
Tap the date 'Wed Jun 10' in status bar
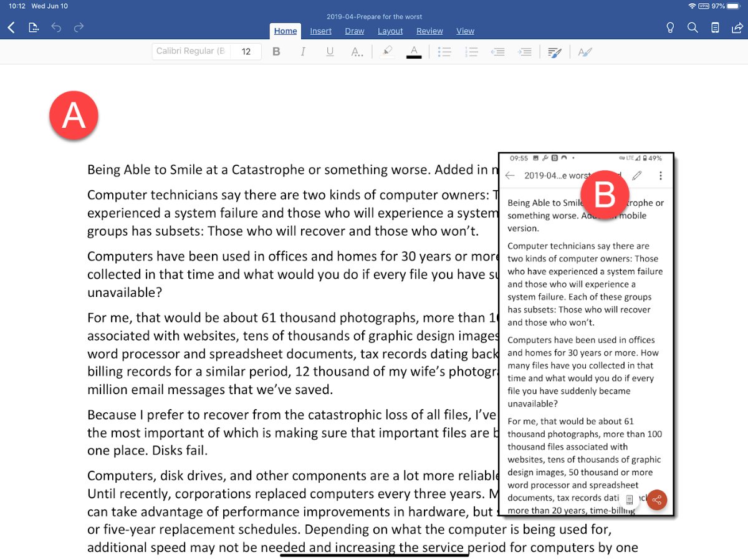(50, 6)
